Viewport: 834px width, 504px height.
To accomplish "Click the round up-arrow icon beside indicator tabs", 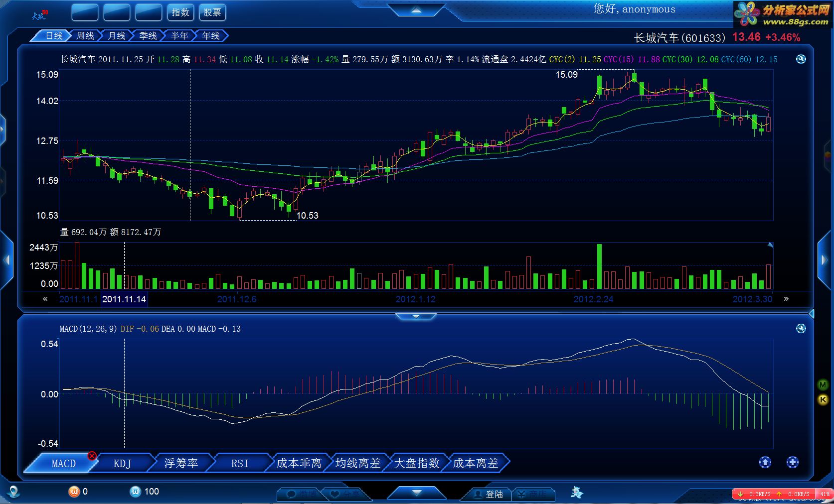I will (765, 462).
